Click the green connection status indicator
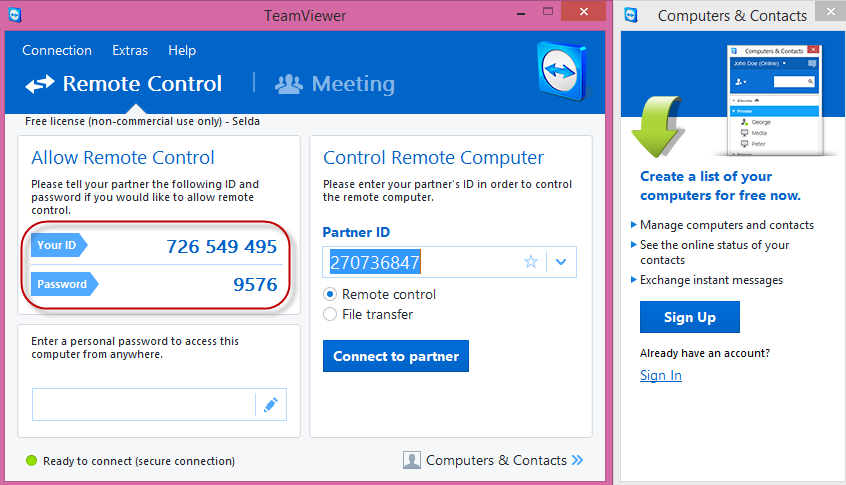Viewport: 846px width, 485px height. pos(32,461)
